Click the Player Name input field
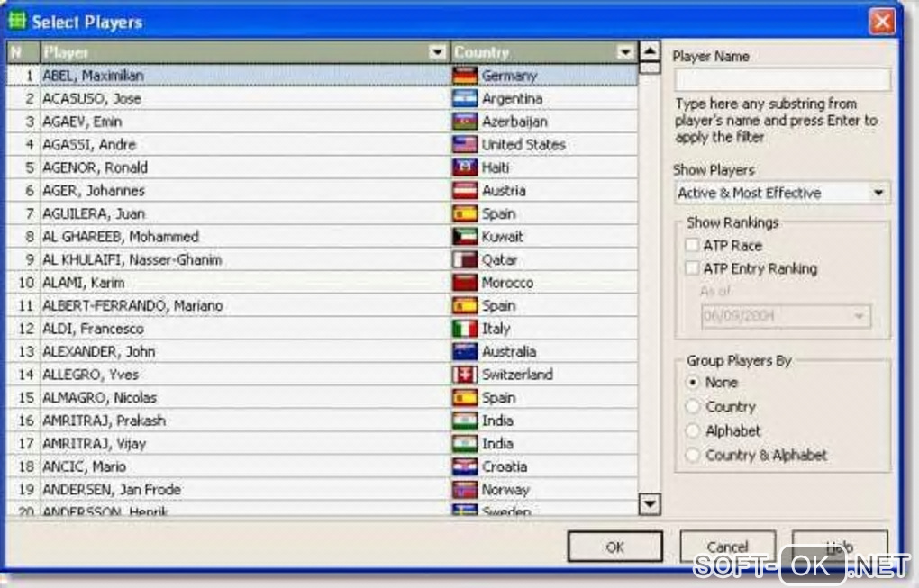The height and width of the screenshot is (588, 919). pos(782,79)
